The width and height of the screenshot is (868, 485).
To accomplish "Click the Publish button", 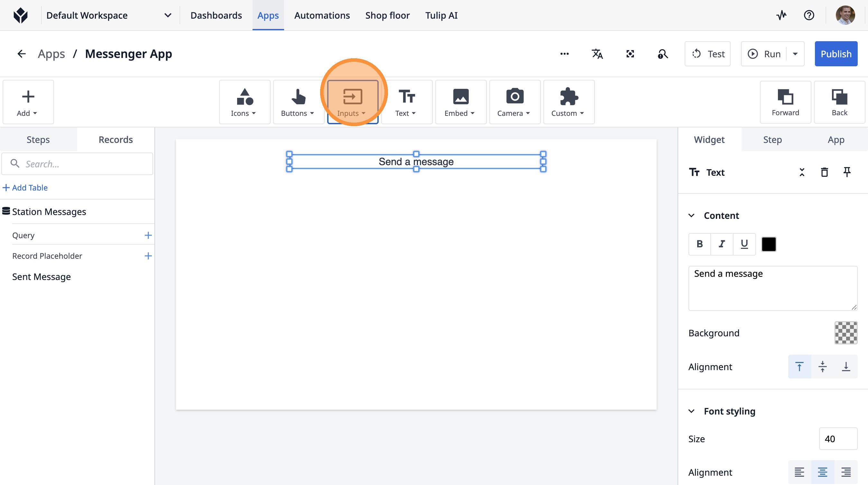I will (836, 54).
